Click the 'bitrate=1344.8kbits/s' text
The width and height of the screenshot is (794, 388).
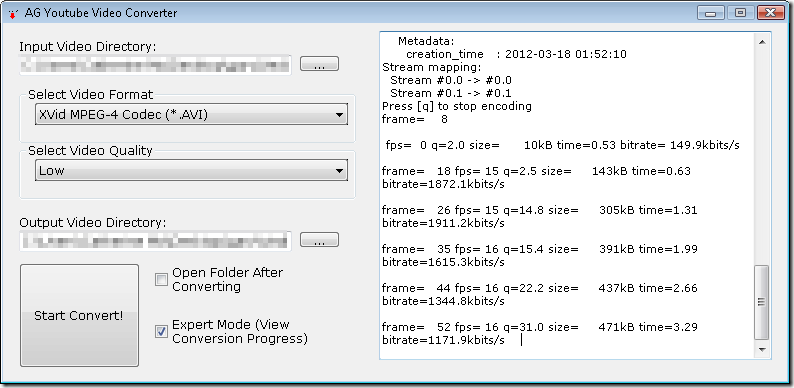tap(443, 301)
